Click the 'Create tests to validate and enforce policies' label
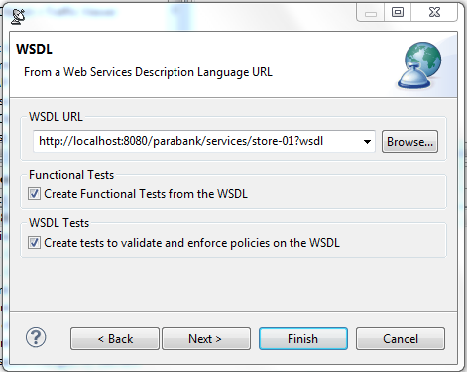Viewport: 467px width, 372px height. [192, 243]
